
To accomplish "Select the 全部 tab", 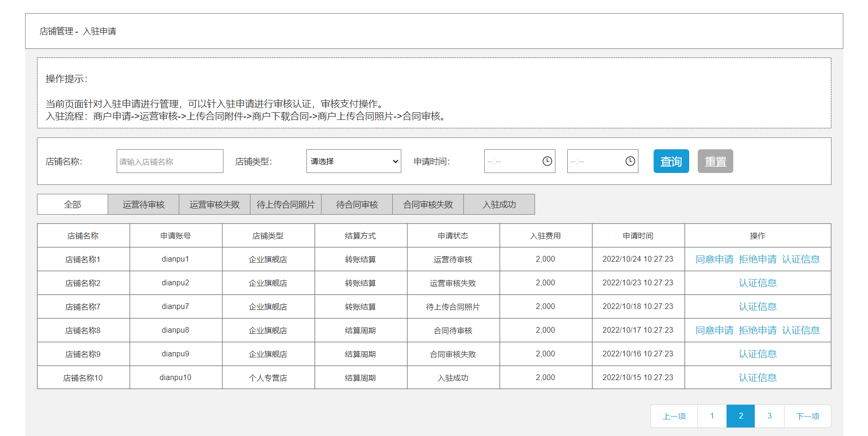I will 73,204.
